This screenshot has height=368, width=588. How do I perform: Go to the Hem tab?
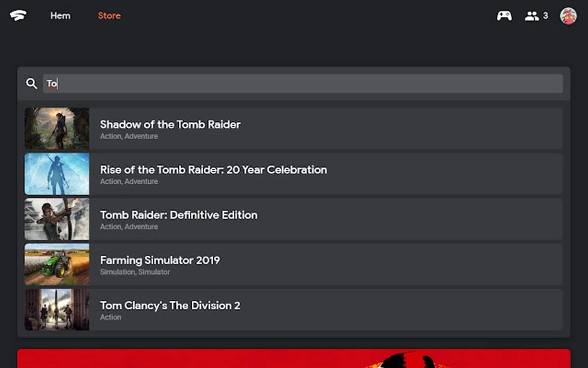(x=60, y=16)
